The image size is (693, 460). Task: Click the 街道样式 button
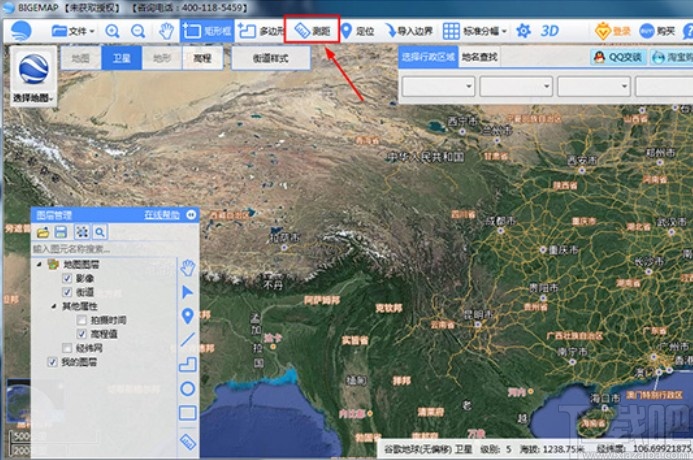tap(270, 58)
